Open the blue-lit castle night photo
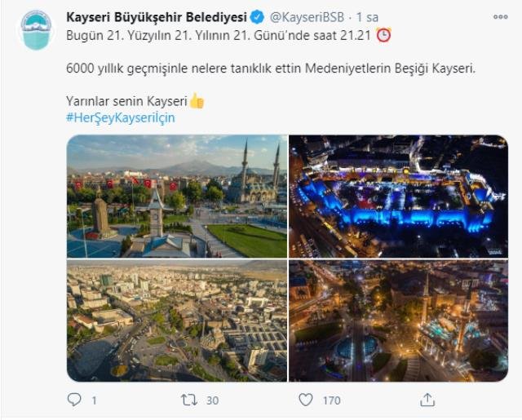The height and width of the screenshot is (420, 522). click(x=399, y=196)
